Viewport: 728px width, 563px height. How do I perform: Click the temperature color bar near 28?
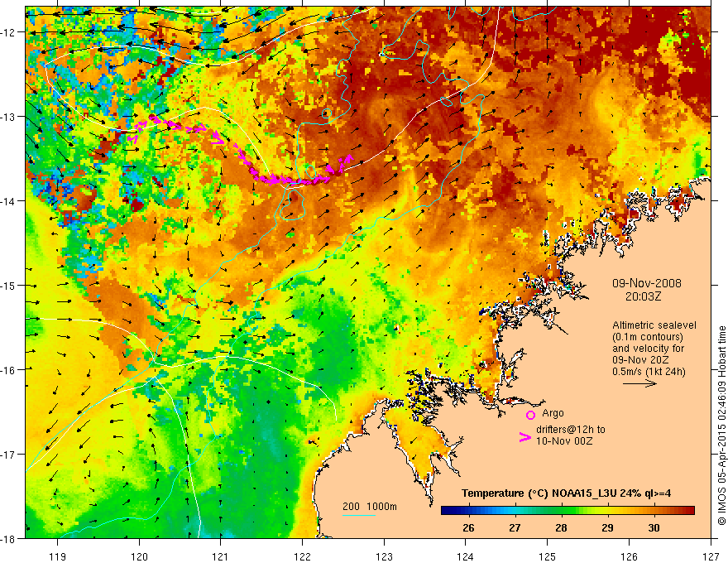click(x=562, y=511)
